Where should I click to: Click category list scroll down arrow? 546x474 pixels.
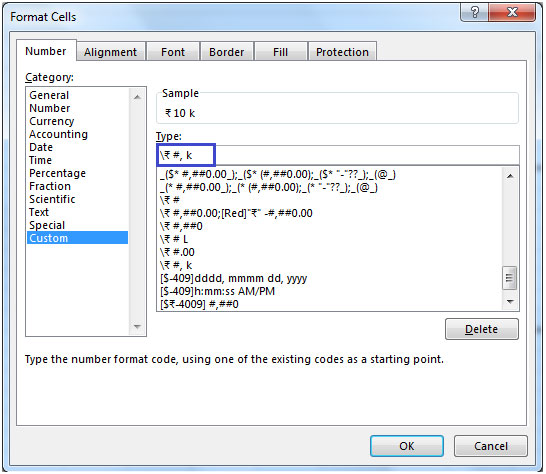pyautogui.click(x=138, y=327)
